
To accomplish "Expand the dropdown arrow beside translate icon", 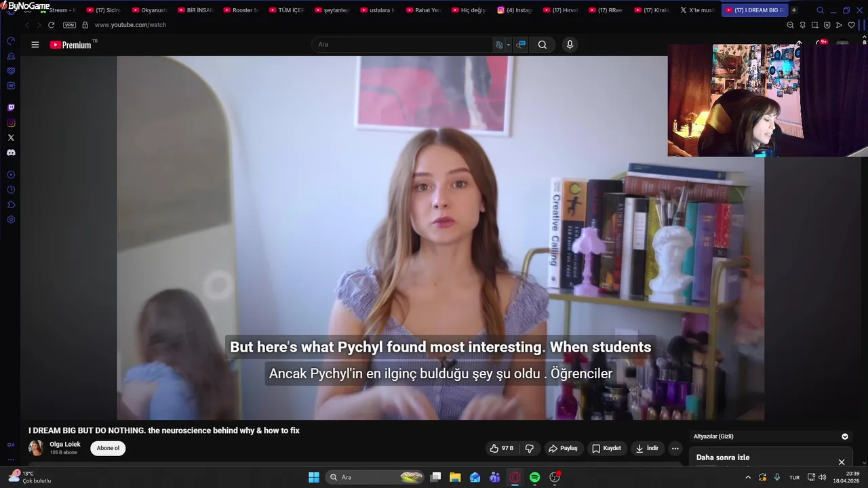I will coord(509,45).
